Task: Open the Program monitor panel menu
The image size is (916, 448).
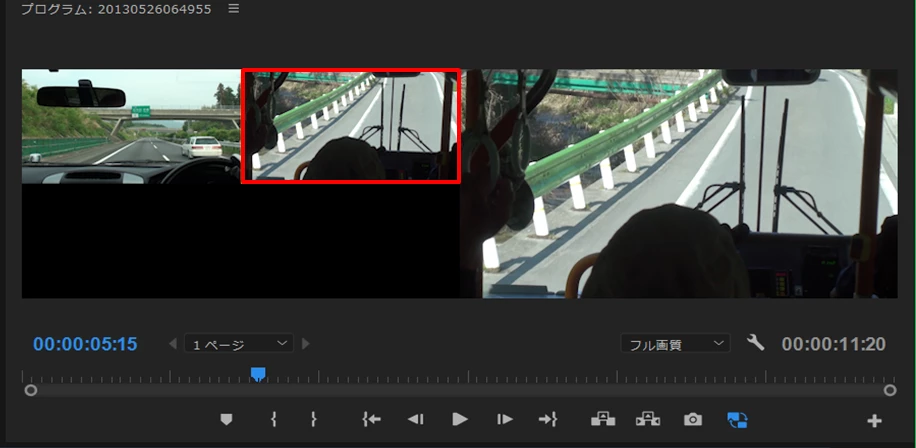Action: click(x=234, y=9)
